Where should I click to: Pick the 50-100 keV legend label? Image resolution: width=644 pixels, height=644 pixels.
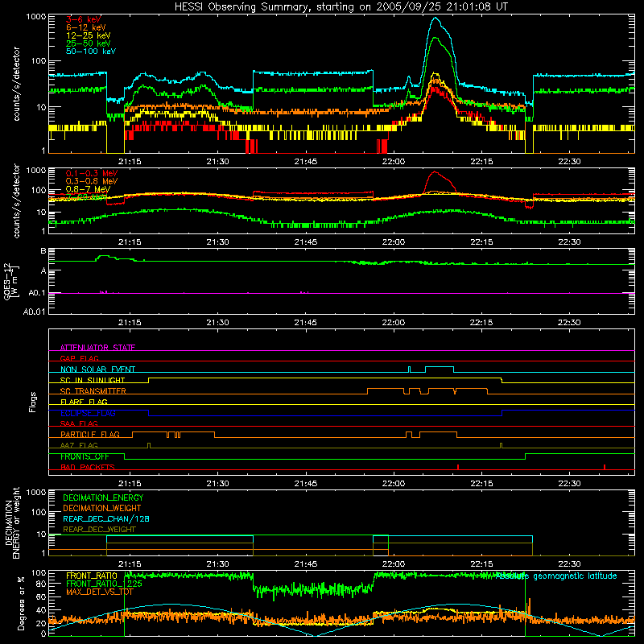(91, 52)
